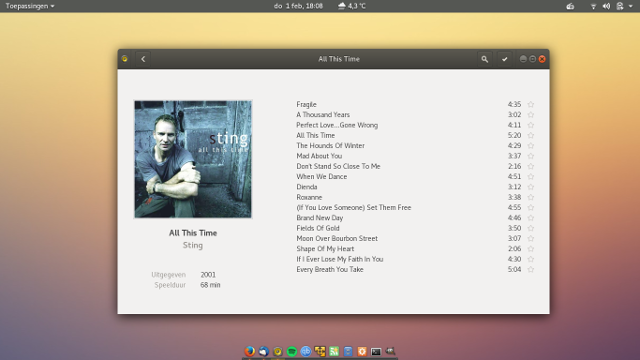This screenshot has height=360, width=640.
Task: Play A Thousand Years from the list
Action: point(323,115)
